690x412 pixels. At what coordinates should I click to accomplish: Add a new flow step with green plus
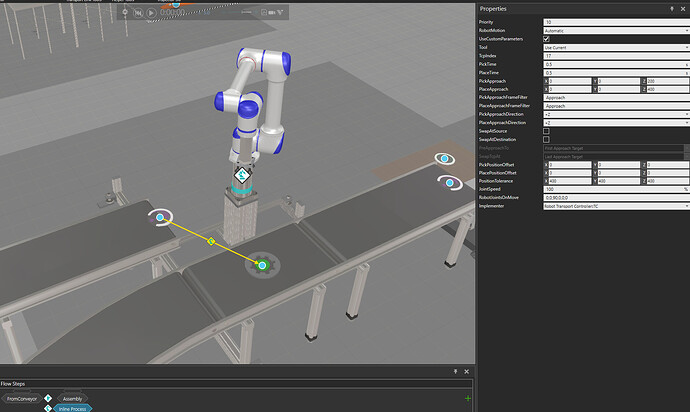coord(467,398)
